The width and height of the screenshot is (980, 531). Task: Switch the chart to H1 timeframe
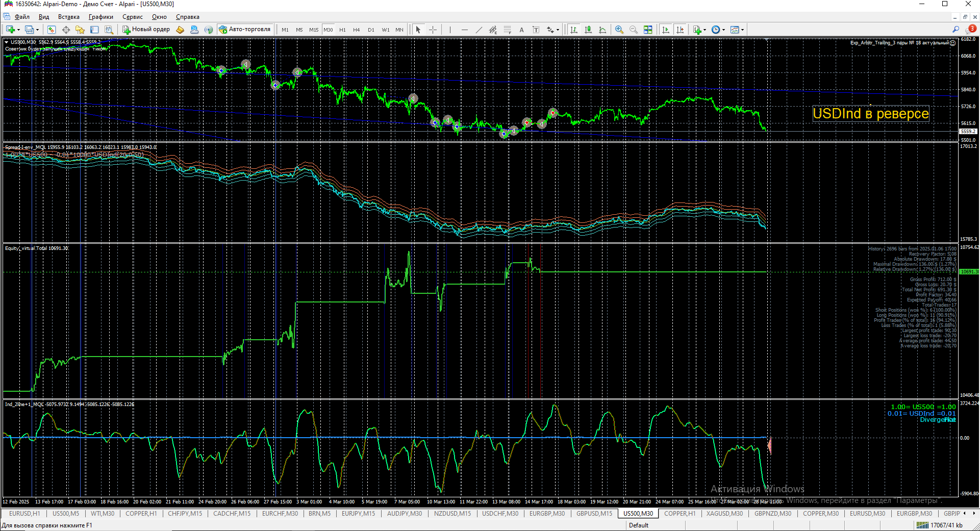coord(342,30)
